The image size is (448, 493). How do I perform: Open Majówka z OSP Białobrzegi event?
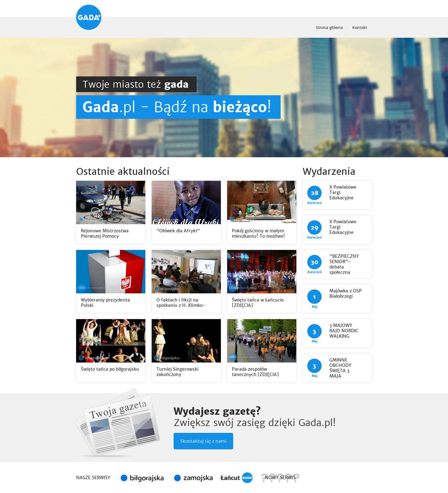pyautogui.click(x=345, y=293)
